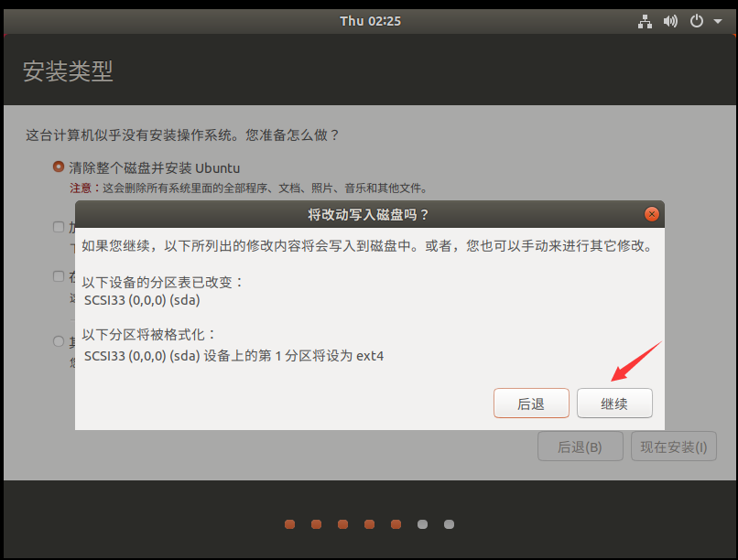Click the 继续 button in the dialog
Screen dimensions: 738x560
614,403
